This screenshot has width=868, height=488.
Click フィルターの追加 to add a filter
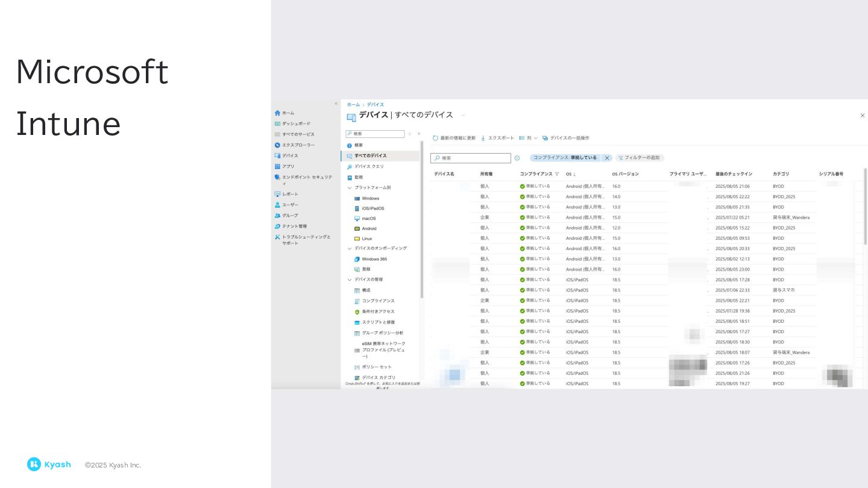coord(640,158)
